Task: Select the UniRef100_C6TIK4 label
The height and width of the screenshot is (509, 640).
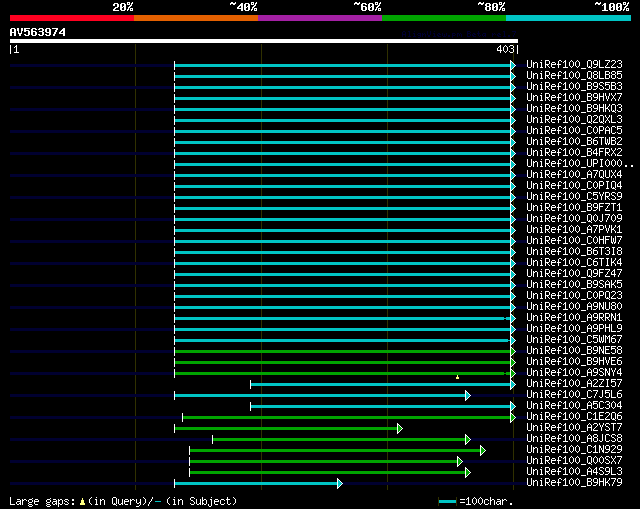Action: 574,263
